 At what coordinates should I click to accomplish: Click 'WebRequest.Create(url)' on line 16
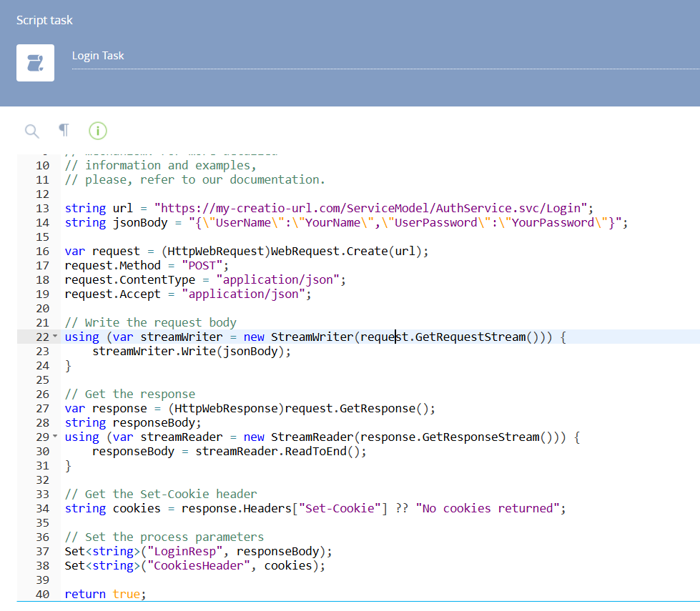tap(346, 252)
